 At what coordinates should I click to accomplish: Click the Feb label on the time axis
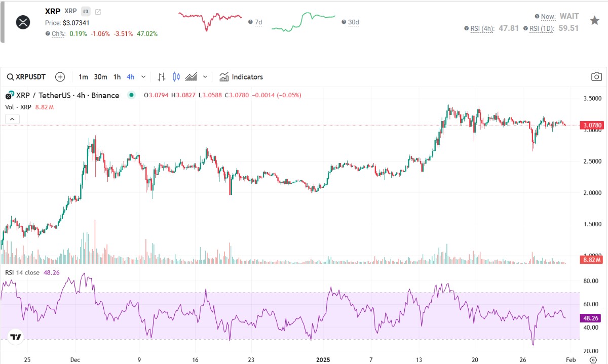tap(571, 359)
